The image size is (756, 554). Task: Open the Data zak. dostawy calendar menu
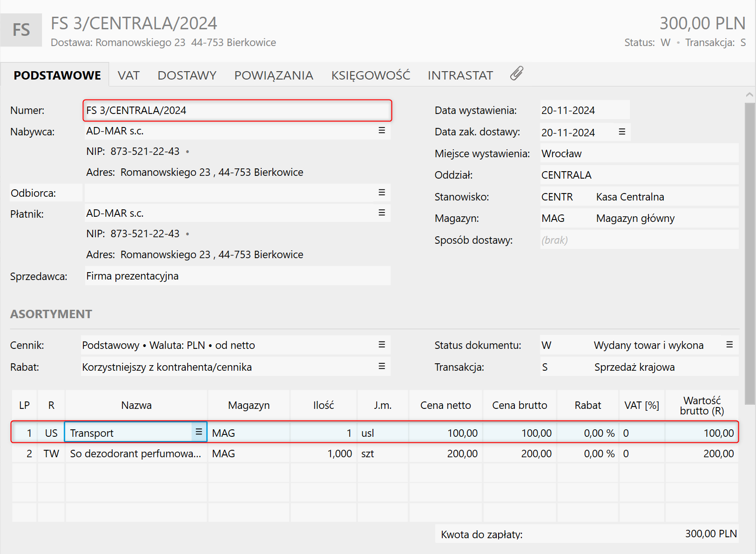tap(621, 132)
